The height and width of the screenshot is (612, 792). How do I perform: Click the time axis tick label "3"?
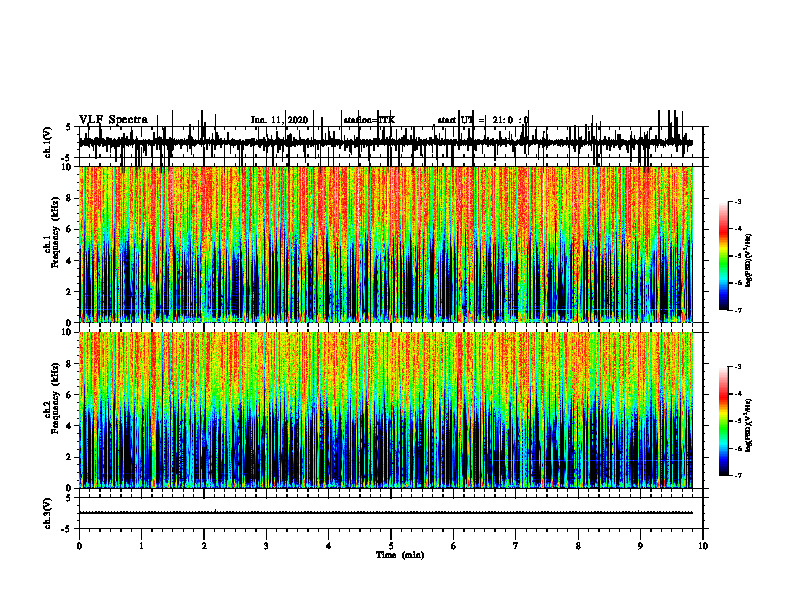click(x=266, y=546)
